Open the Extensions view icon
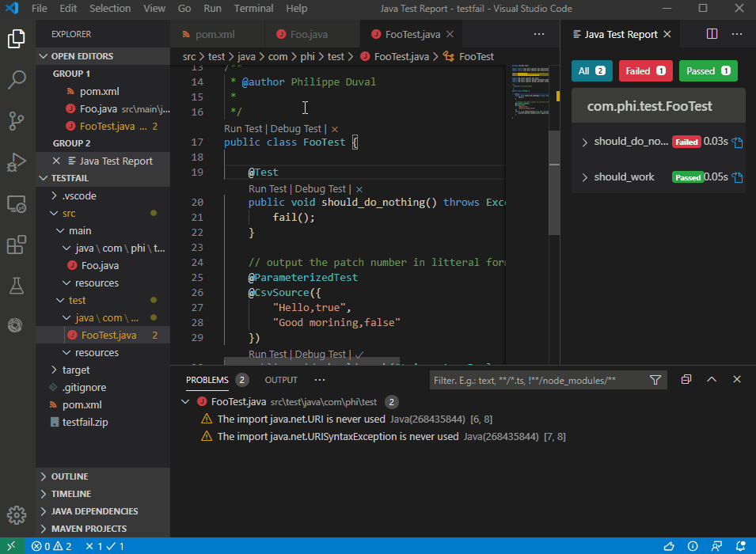This screenshot has height=554, width=756. (17, 245)
